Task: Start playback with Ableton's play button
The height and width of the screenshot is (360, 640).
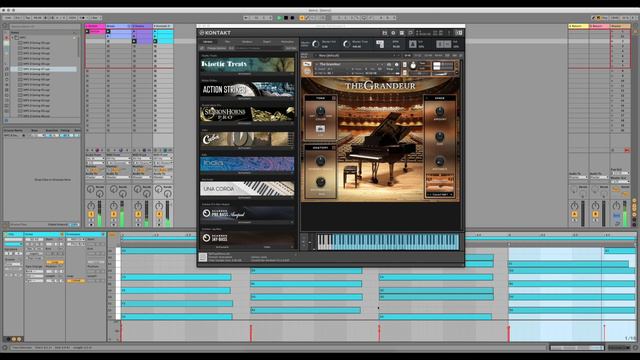Action: [280, 18]
